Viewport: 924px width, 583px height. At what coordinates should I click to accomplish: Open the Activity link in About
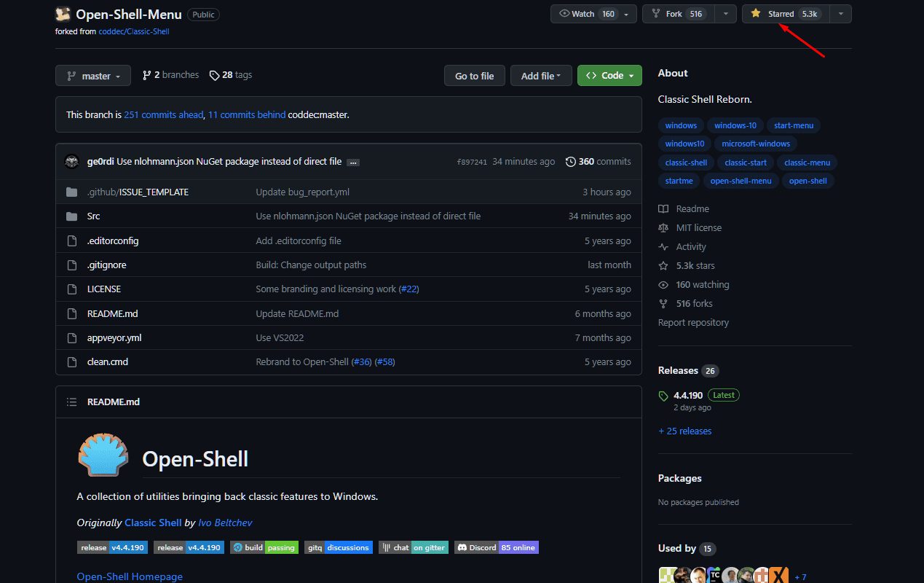[x=682, y=247]
